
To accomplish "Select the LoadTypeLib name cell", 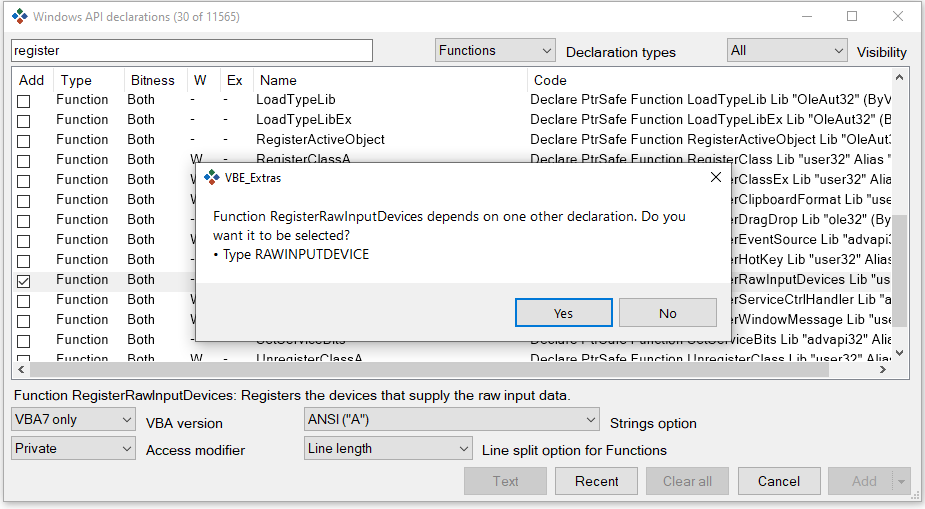I will point(296,100).
